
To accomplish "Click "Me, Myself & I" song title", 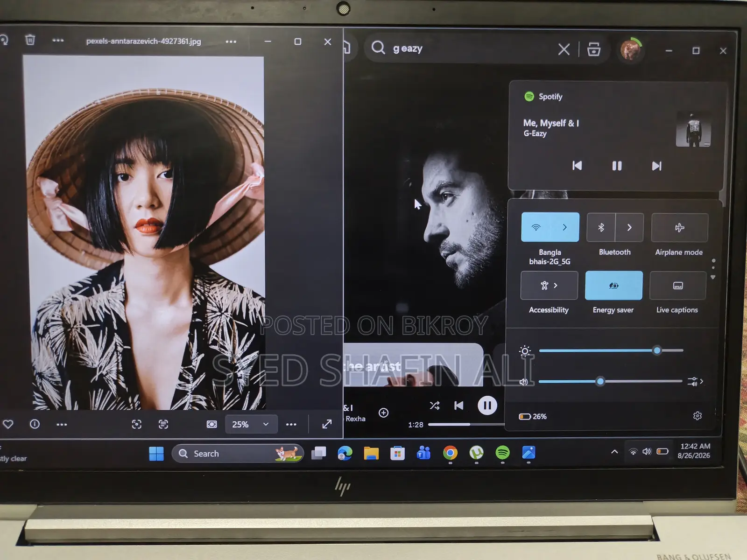I will [551, 123].
